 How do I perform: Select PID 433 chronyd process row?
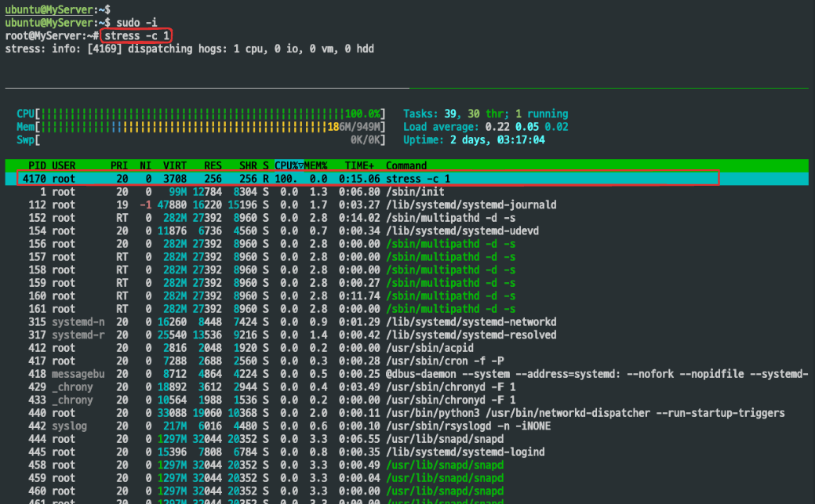[x=407, y=400]
